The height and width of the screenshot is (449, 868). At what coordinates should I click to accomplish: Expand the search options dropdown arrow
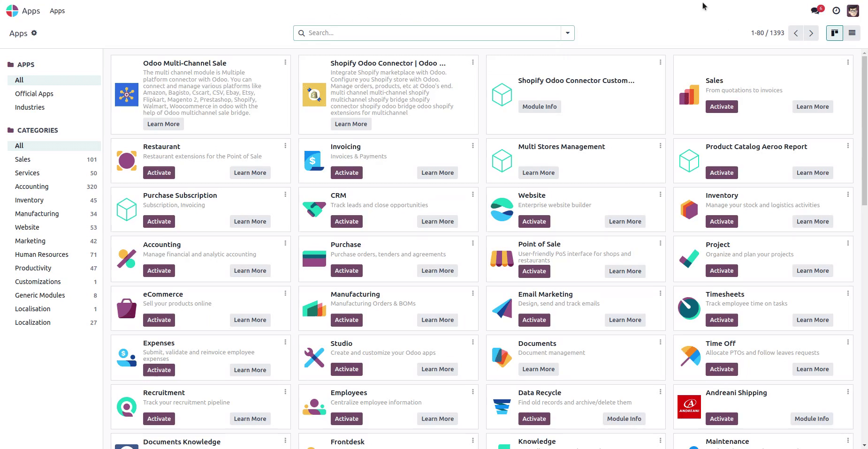coord(568,33)
